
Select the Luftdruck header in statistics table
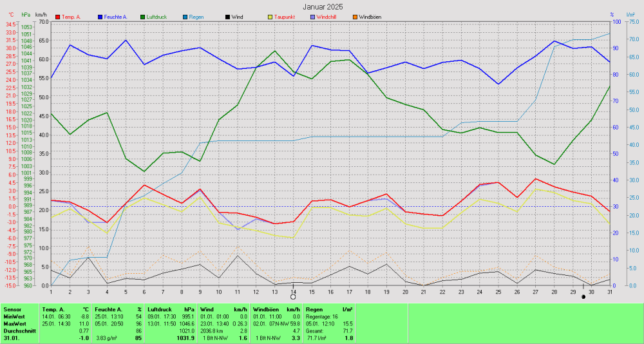160,309
